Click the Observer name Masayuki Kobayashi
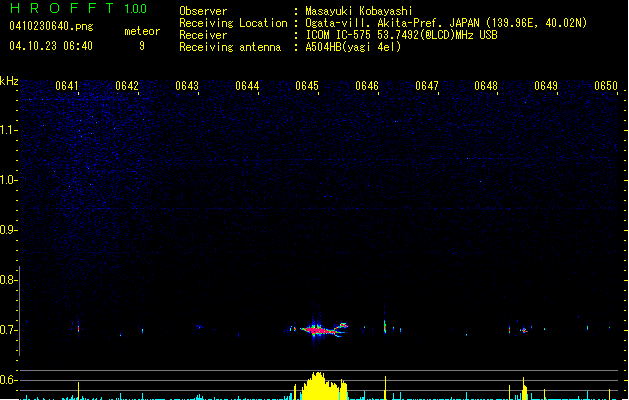The width and height of the screenshot is (629, 400). point(359,11)
